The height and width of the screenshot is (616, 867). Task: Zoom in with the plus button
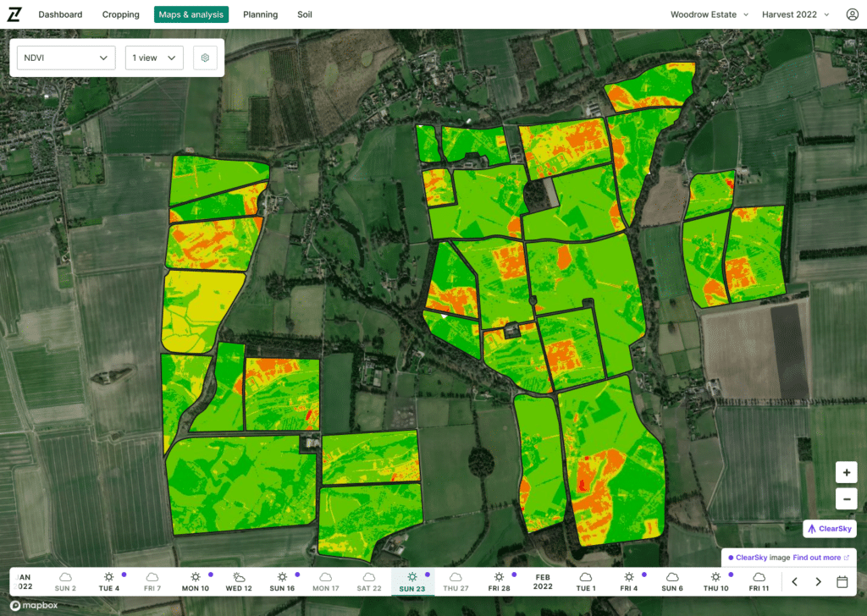tap(846, 472)
